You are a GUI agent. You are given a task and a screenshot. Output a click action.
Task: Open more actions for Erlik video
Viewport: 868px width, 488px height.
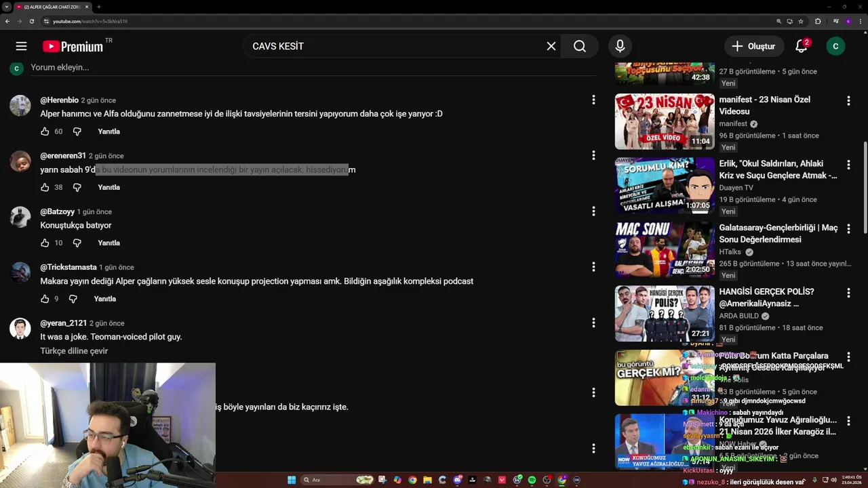[x=848, y=165]
